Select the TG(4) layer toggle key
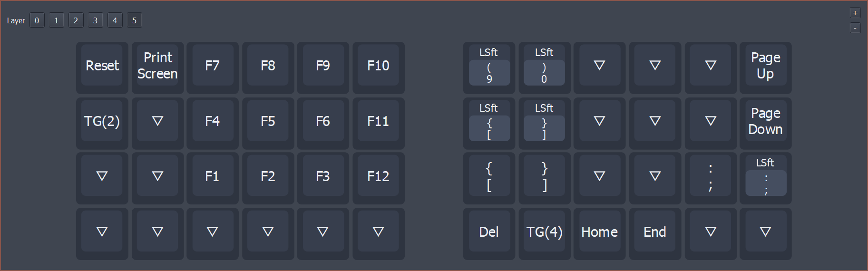 (x=544, y=232)
